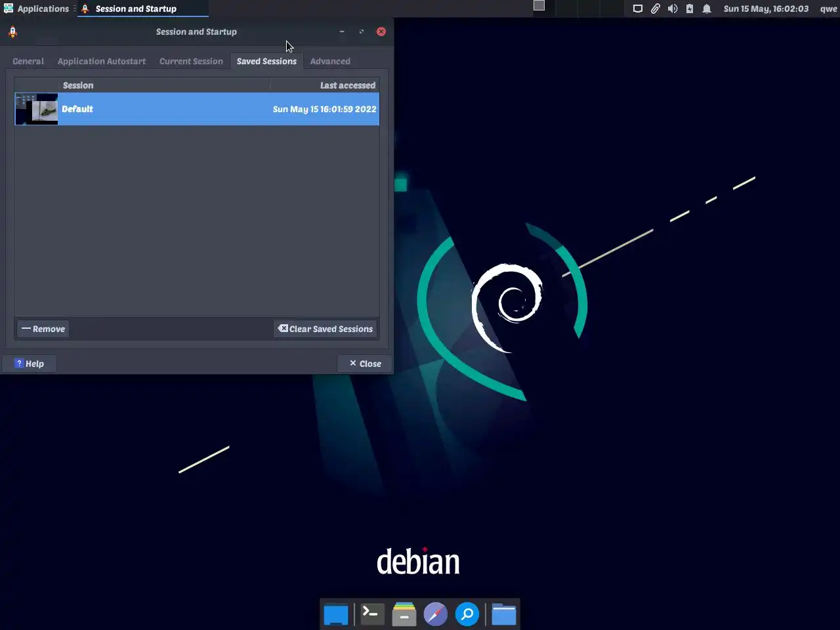Click the rocket icon in title bar

point(12,31)
